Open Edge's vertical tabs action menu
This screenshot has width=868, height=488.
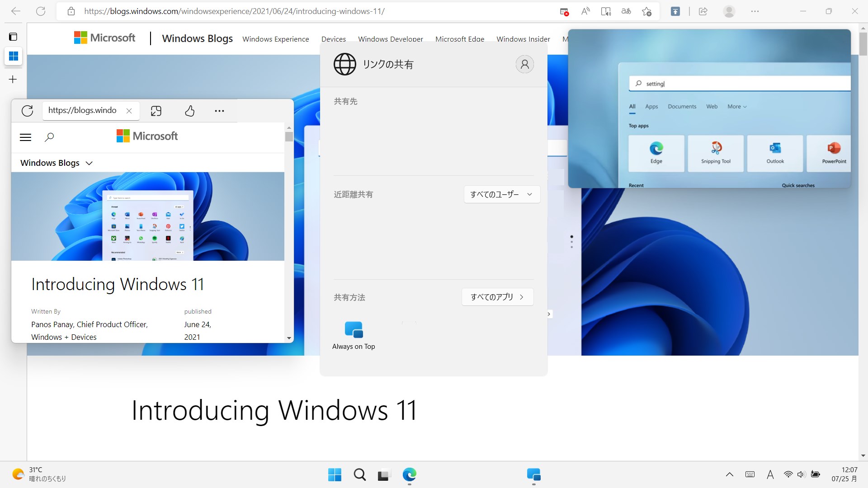[x=13, y=37]
